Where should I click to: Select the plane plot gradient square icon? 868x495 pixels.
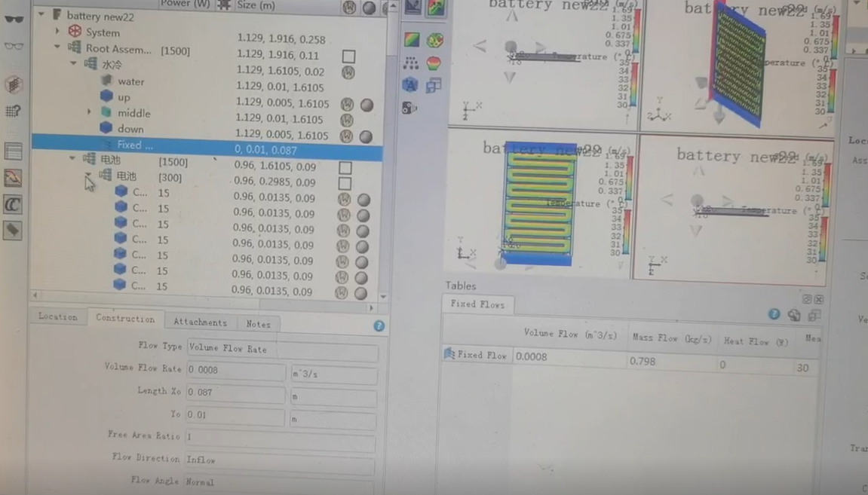[x=412, y=40]
